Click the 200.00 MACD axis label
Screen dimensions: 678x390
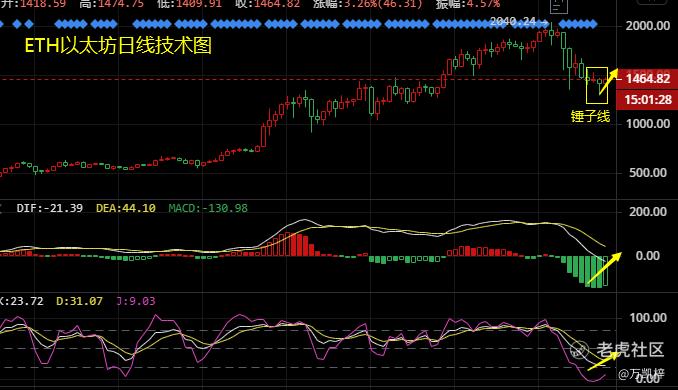648,212
